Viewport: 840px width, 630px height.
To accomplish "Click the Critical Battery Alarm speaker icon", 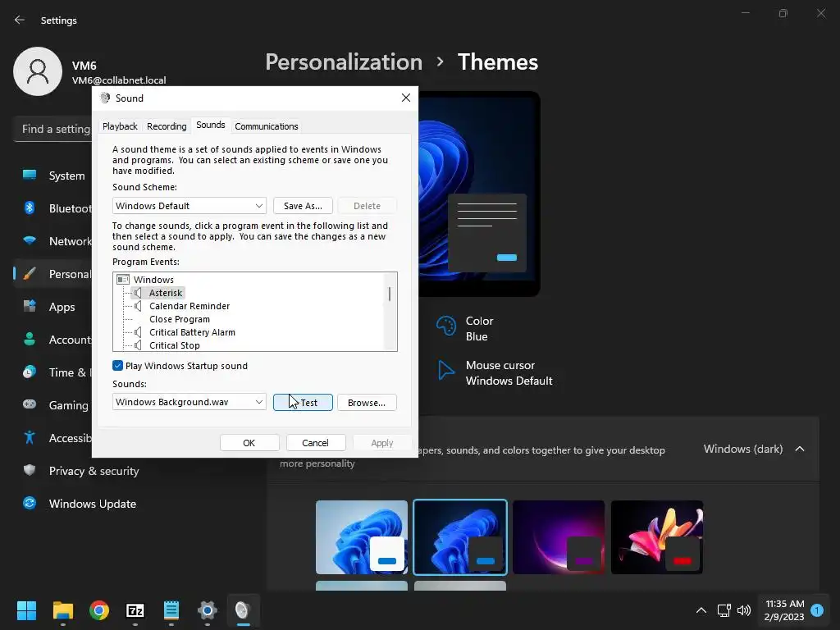I will [138, 332].
